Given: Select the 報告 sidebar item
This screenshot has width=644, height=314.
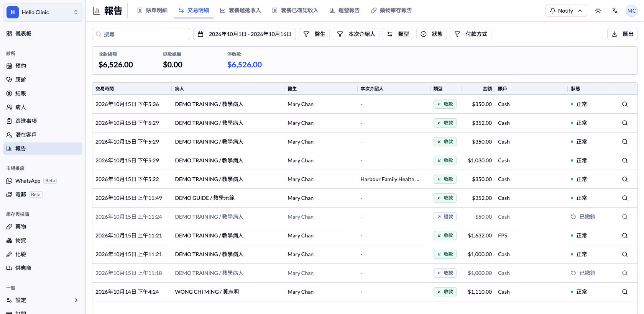Looking at the screenshot, I should 43,149.
